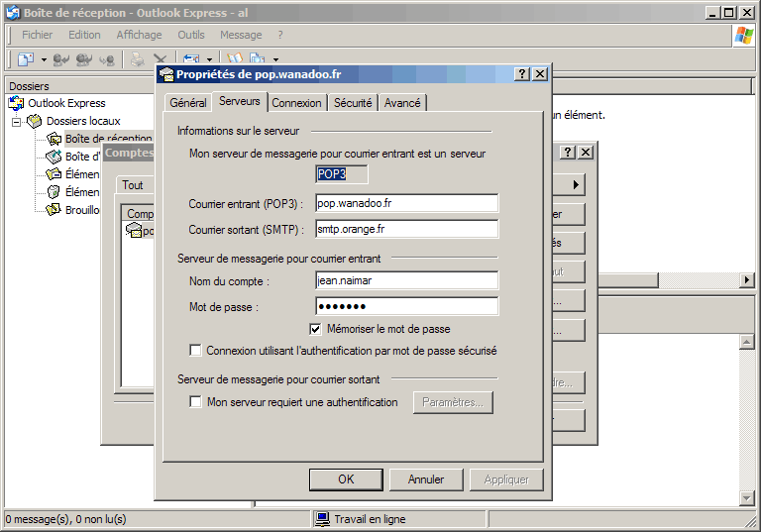Uncheck Mémoriser le mot de passe

click(316, 329)
